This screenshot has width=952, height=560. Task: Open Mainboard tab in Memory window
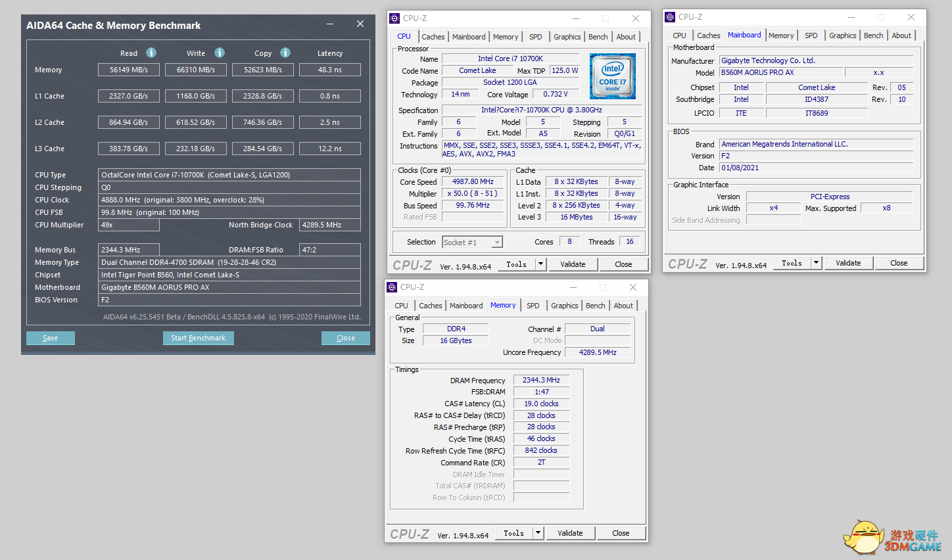click(466, 306)
